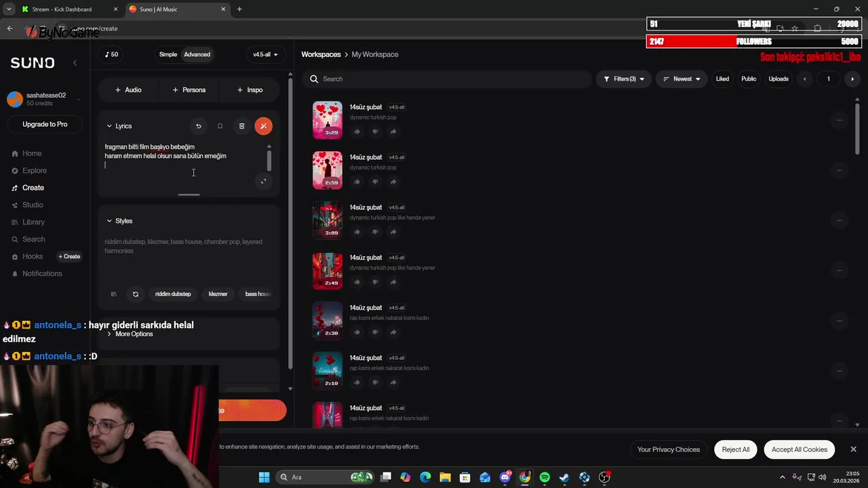Switch to Advanced creation mode

pyautogui.click(x=197, y=54)
